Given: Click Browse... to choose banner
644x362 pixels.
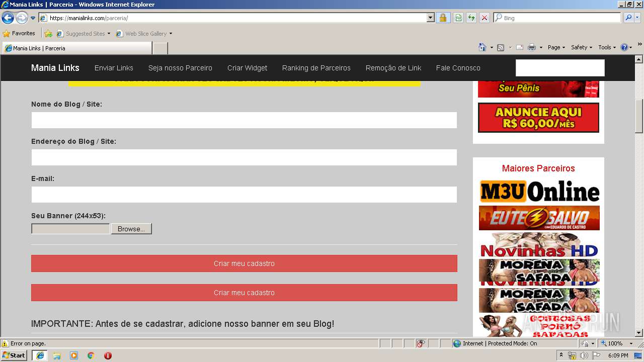Looking at the screenshot, I should pos(131,229).
